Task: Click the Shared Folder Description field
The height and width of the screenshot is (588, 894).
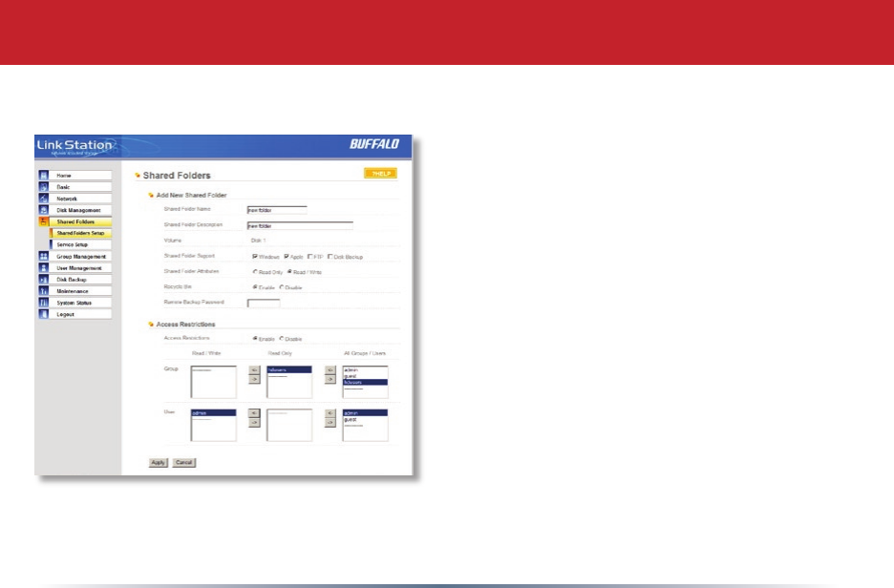Action: point(300,225)
